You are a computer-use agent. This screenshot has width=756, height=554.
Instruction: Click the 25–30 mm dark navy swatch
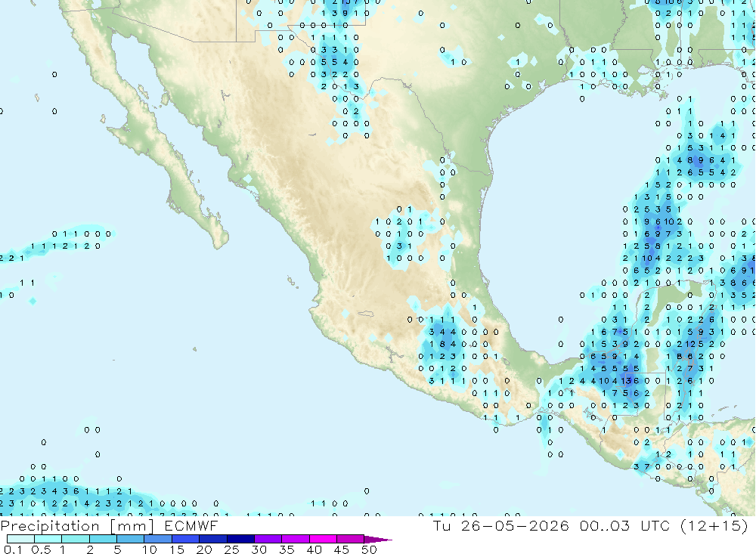click(x=240, y=539)
